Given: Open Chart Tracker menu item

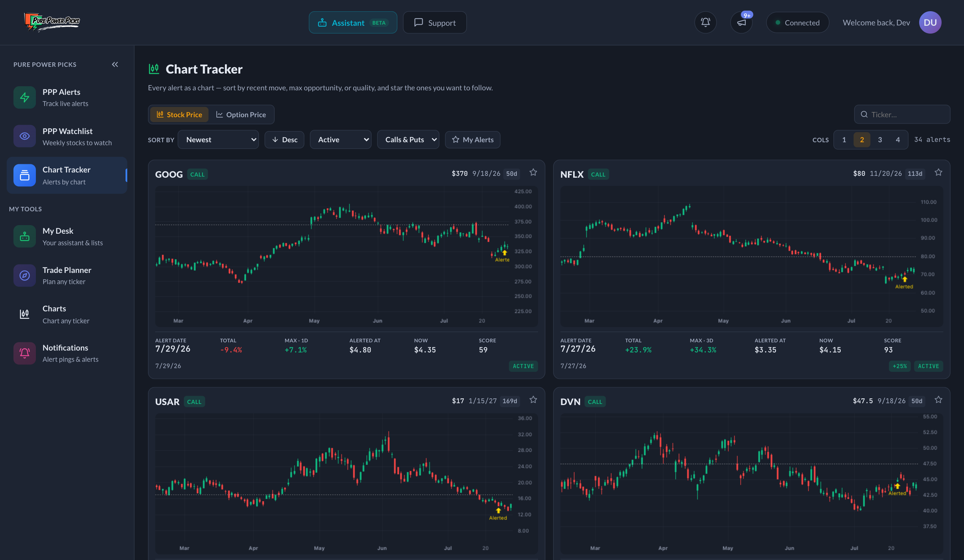Looking at the screenshot, I should pyautogui.click(x=67, y=175).
